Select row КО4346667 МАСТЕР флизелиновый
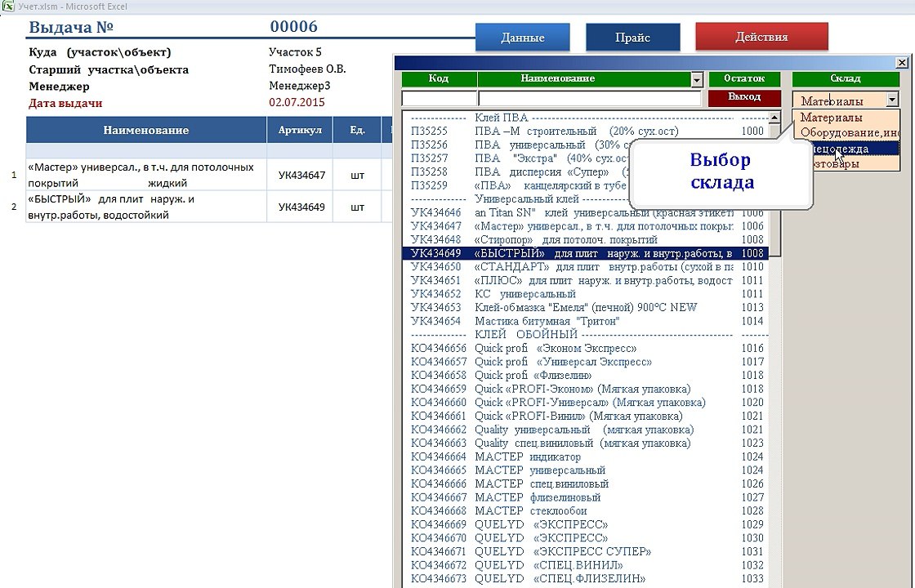The image size is (915, 588). point(586,497)
